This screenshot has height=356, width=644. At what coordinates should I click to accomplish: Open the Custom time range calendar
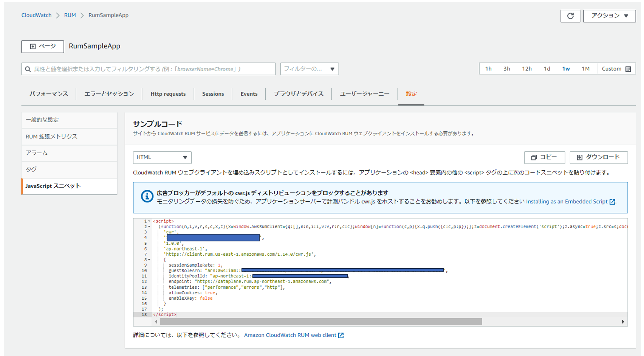pyautogui.click(x=616, y=69)
